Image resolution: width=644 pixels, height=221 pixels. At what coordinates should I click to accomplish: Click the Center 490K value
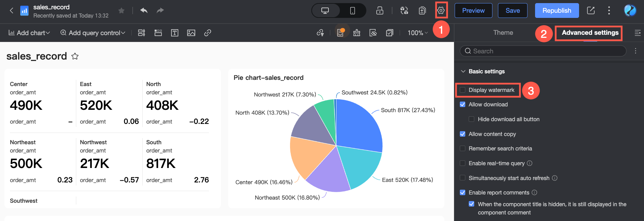[x=26, y=105]
